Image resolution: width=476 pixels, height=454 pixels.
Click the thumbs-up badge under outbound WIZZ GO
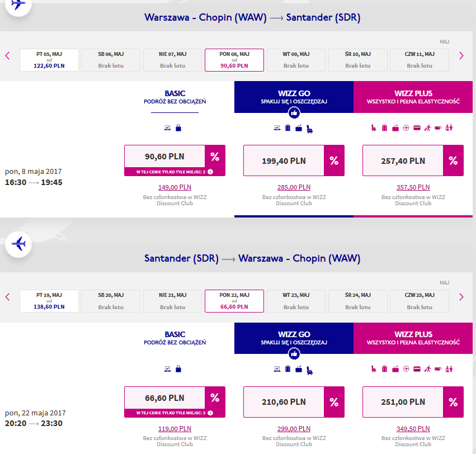(x=294, y=113)
